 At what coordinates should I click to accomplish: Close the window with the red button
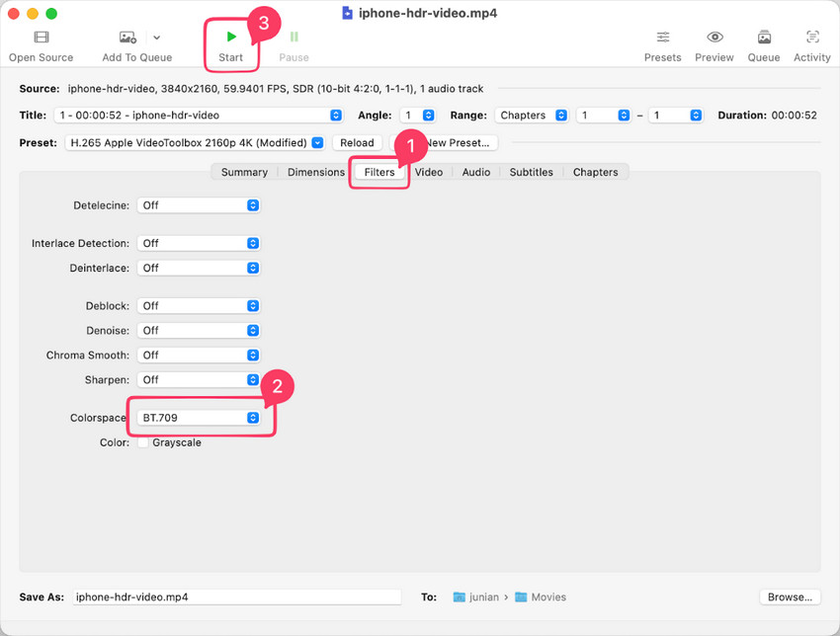(14, 14)
